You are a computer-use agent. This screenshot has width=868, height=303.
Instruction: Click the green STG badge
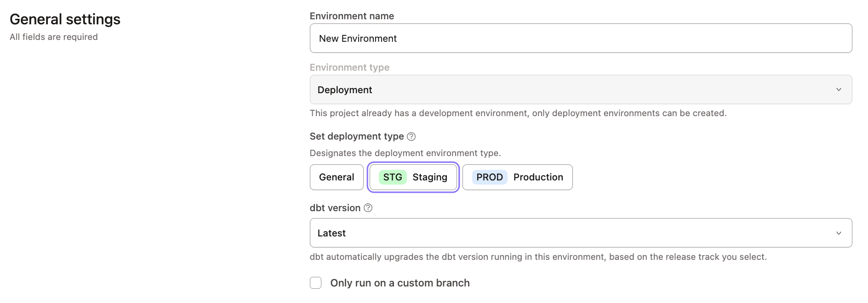point(393,177)
